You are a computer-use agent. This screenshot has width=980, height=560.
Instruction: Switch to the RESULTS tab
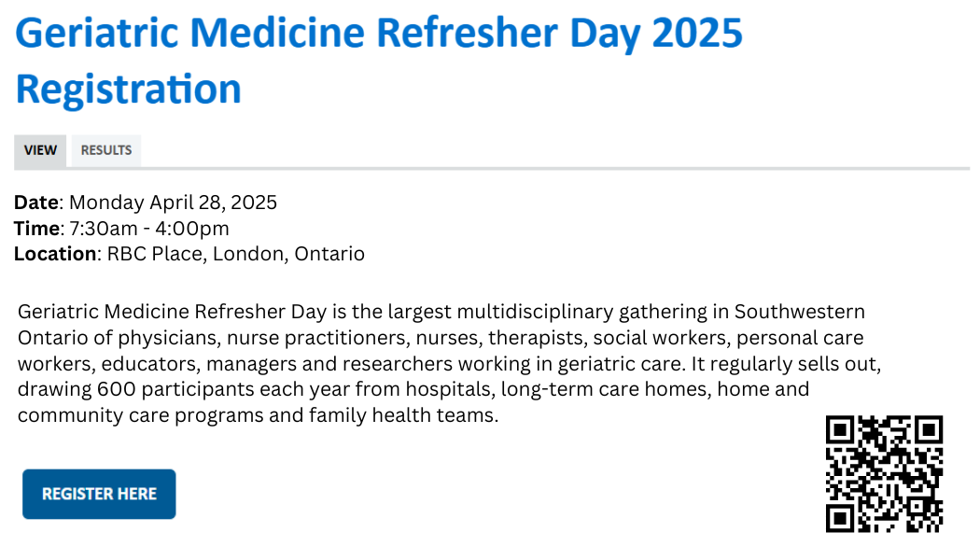tap(106, 150)
